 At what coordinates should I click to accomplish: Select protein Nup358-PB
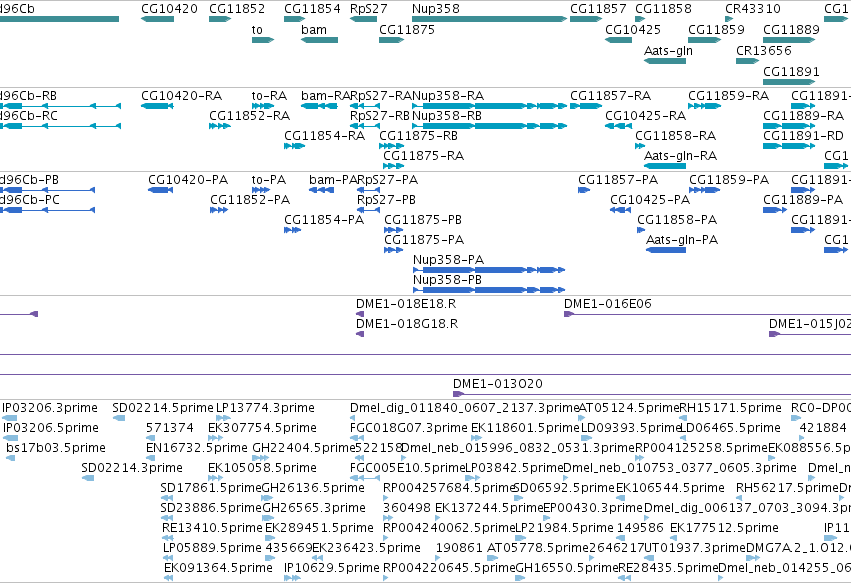point(489,290)
